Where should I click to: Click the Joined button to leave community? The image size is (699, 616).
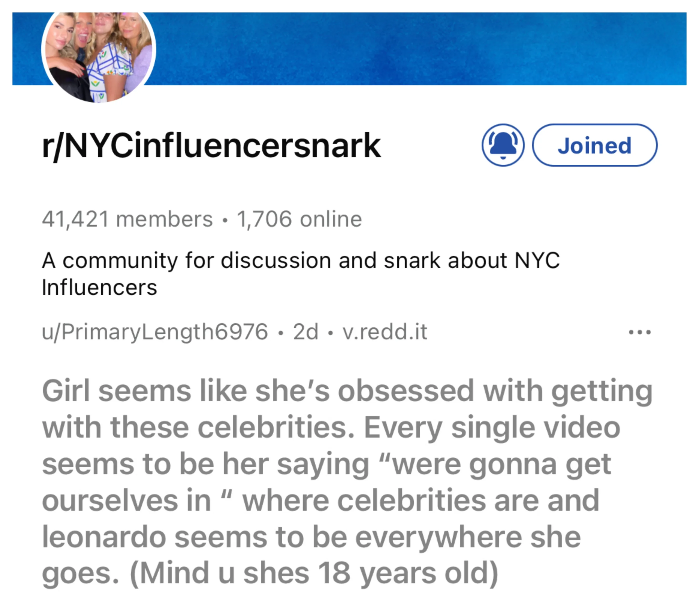pos(594,145)
